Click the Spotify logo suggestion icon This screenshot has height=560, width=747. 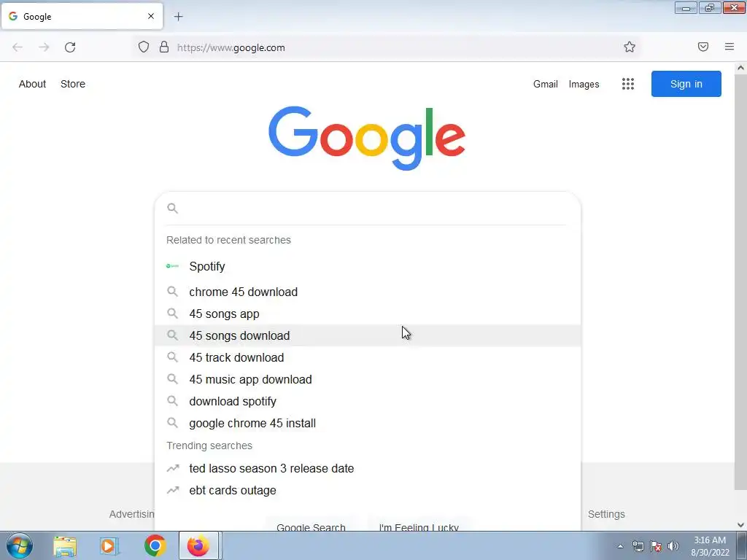point(172,266)
